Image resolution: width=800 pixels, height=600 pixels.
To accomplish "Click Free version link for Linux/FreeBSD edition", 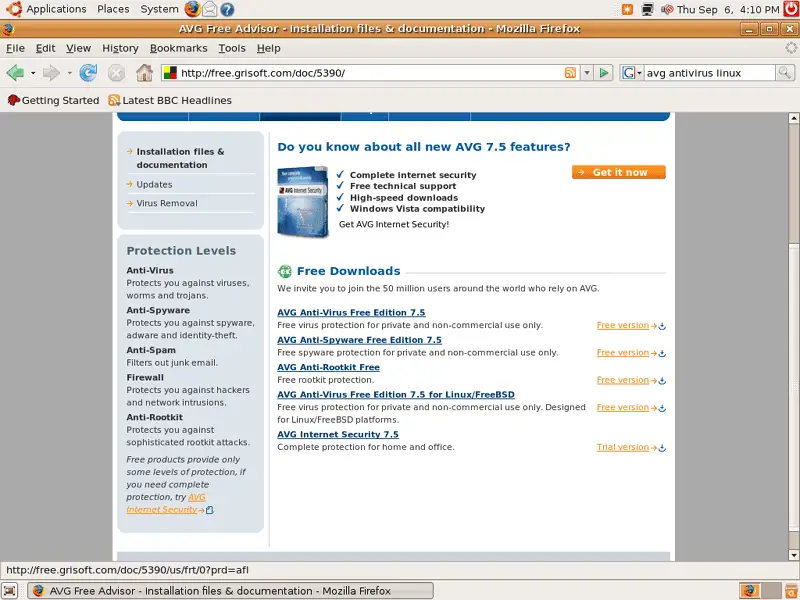I will click(x=622, y=408).
